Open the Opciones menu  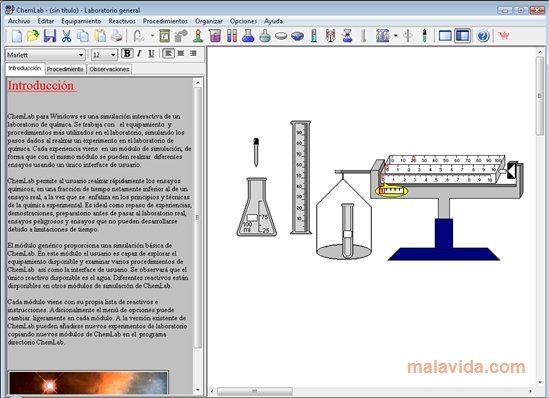click(x=243, y=21)
